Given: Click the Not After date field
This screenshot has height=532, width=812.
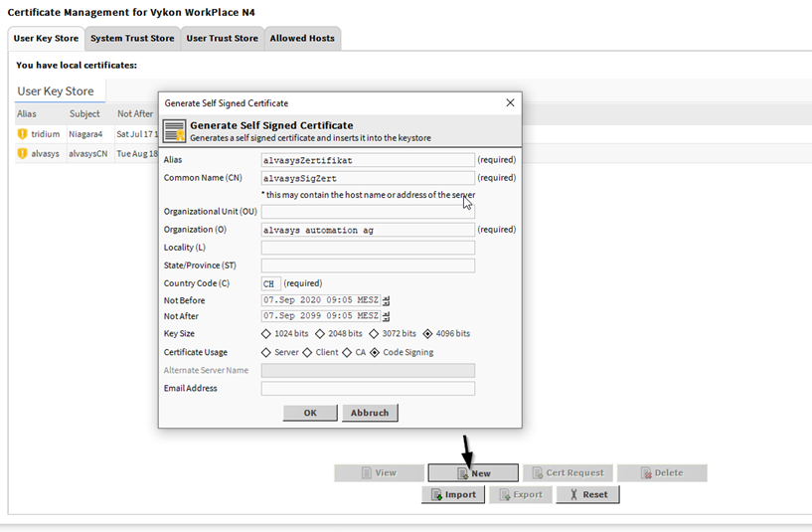Looking at the screenshot, I should tap(321, 316).
